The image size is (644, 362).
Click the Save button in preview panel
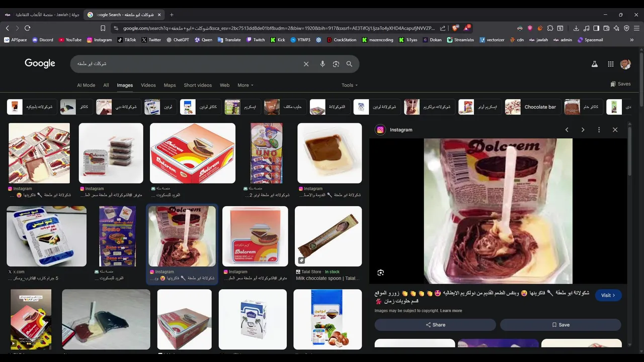click(x=560, y=325)
